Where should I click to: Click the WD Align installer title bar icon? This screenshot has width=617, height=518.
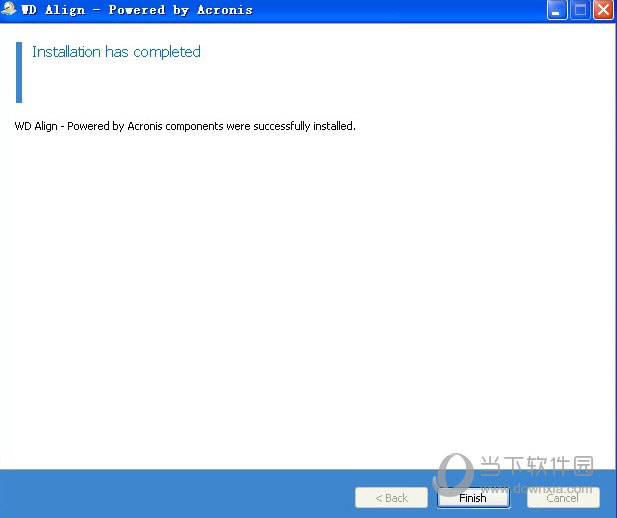click(9, 9)
